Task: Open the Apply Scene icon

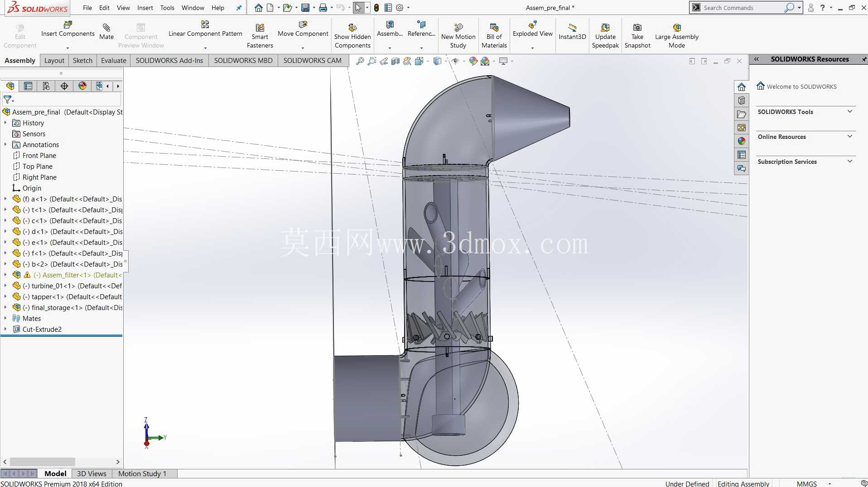Action: (485, 61)
